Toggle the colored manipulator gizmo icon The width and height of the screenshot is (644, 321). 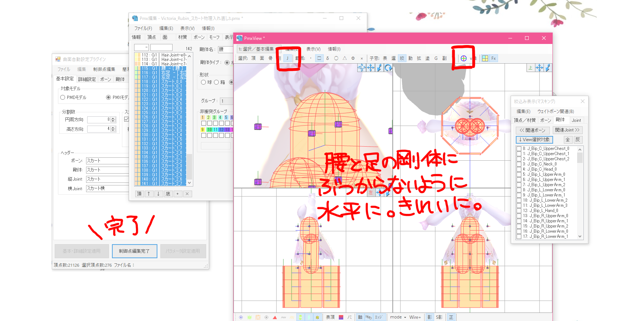464,58
